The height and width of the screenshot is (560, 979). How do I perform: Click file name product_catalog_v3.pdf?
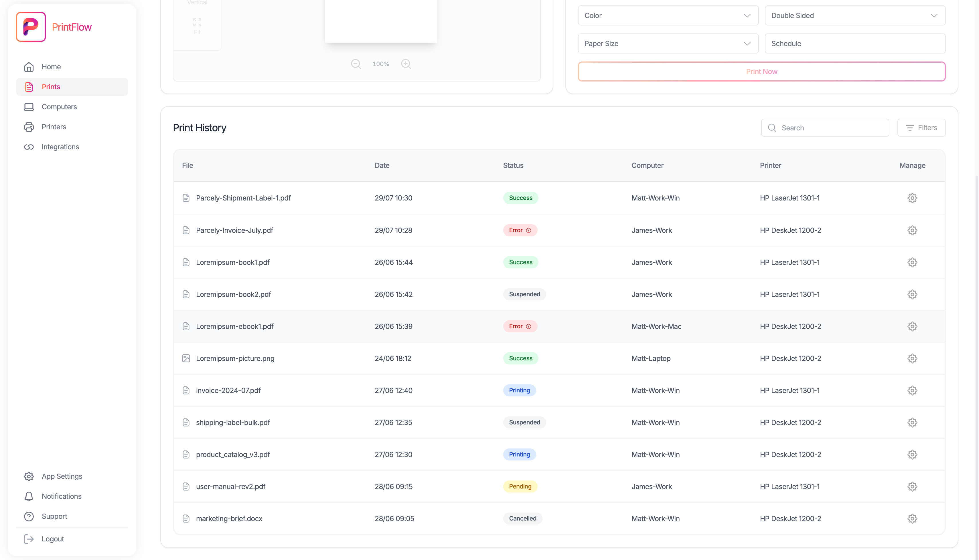233,455
